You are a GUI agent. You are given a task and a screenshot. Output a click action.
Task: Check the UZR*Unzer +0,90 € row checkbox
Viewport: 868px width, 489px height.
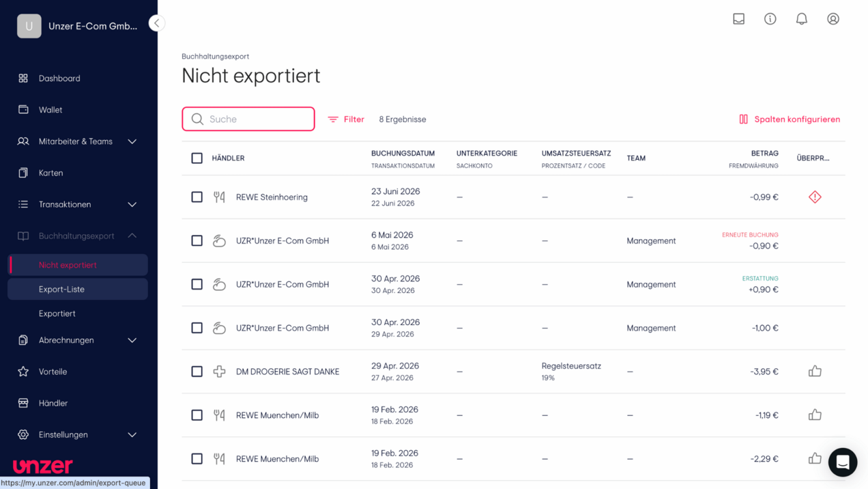tap(197, 284)
